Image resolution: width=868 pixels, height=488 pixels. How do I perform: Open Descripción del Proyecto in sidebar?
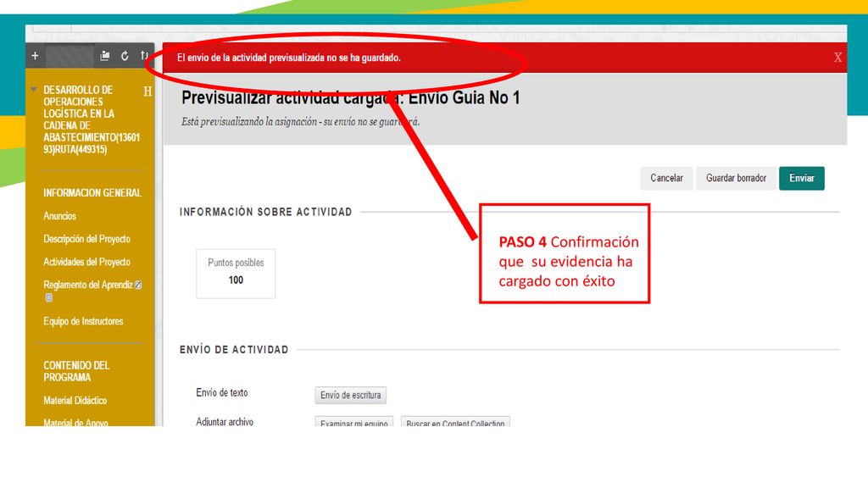coord(87,239)
